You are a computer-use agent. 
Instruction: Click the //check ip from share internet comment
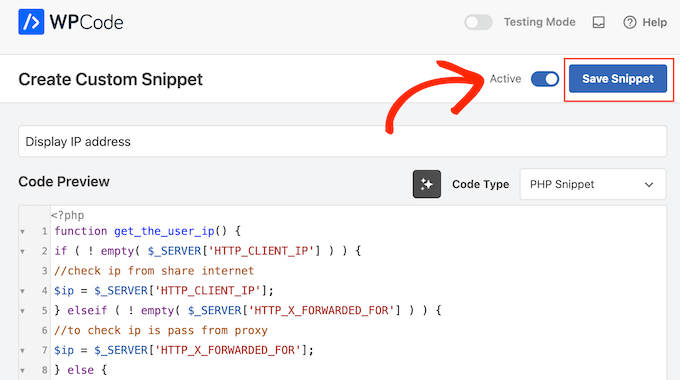pos(154,271)
